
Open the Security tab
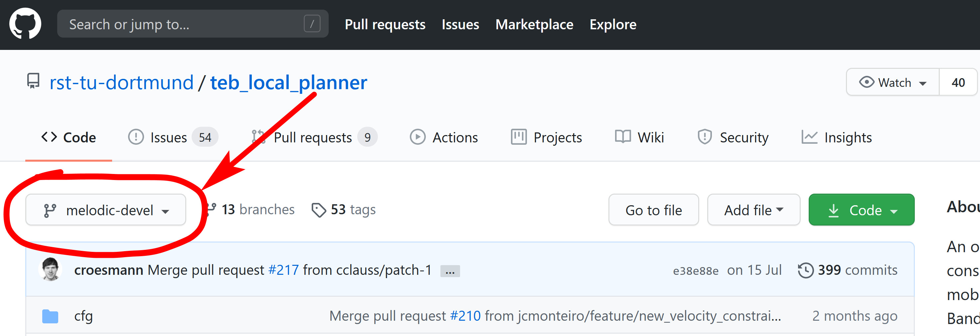pos(733,137)
